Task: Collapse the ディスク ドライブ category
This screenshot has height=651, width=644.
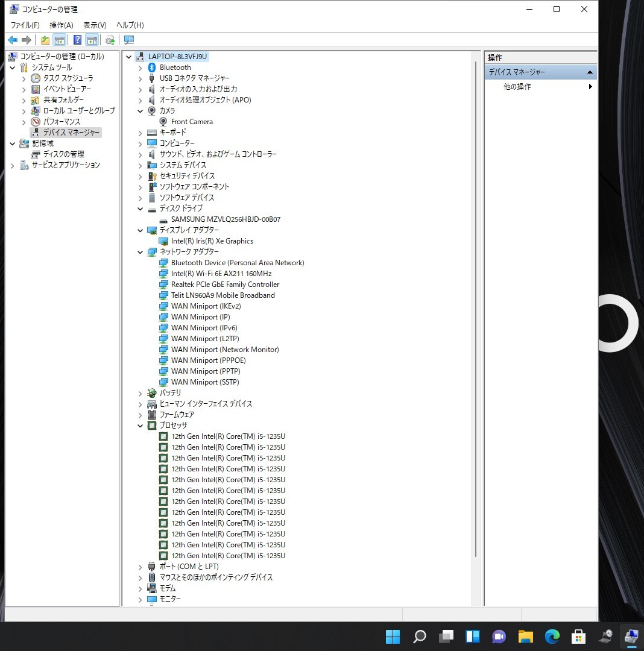Action: coord(140,209)
